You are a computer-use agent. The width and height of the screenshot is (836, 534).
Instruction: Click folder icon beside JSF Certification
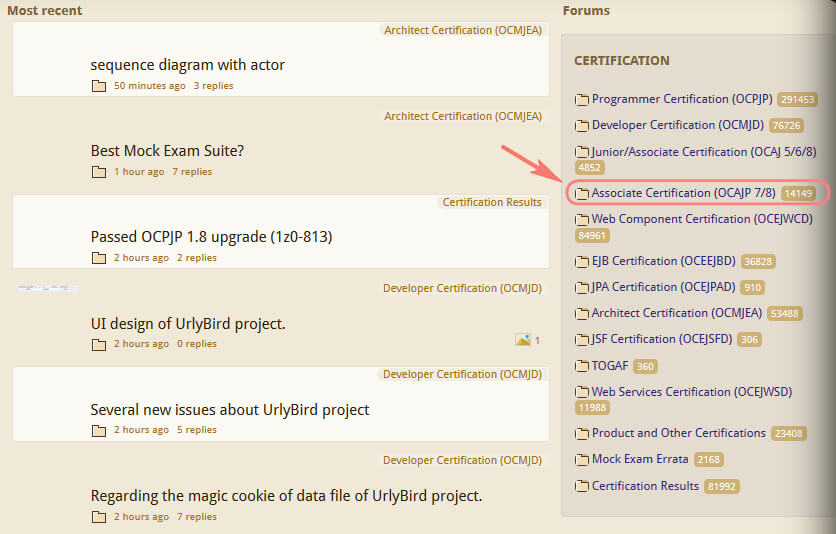click(x=582, y=339)
